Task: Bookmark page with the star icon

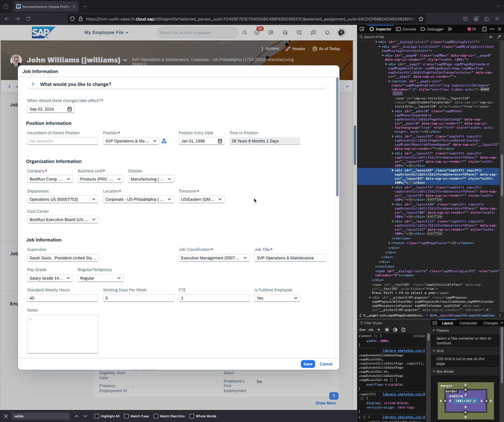Action: tap(421, 19)
